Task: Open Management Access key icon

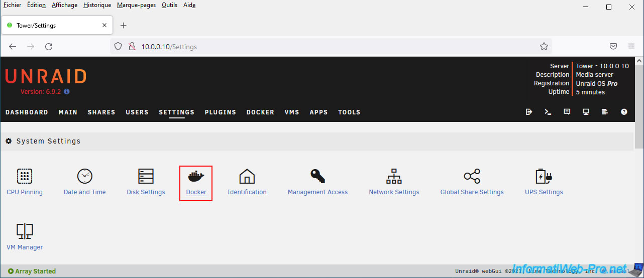Action: tap(317, 177)
